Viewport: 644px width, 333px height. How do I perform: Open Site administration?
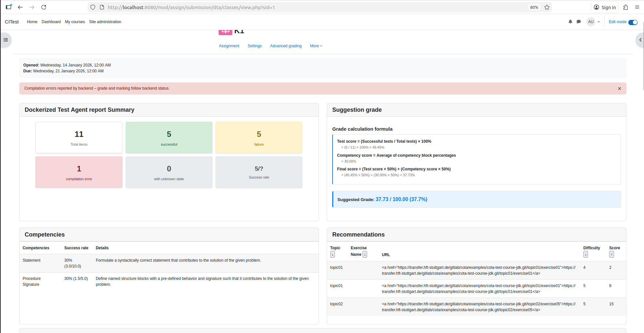pyautogui.click(x=105, y=22)
